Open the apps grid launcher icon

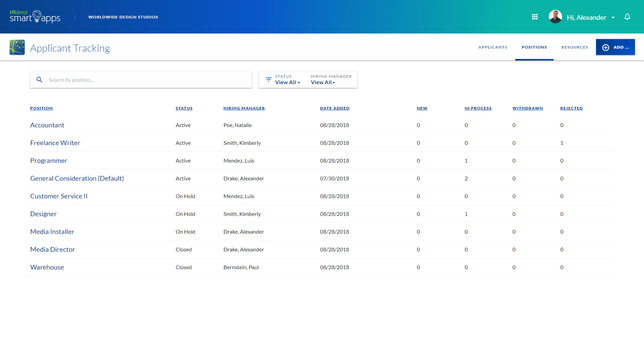tap(535, 17)
